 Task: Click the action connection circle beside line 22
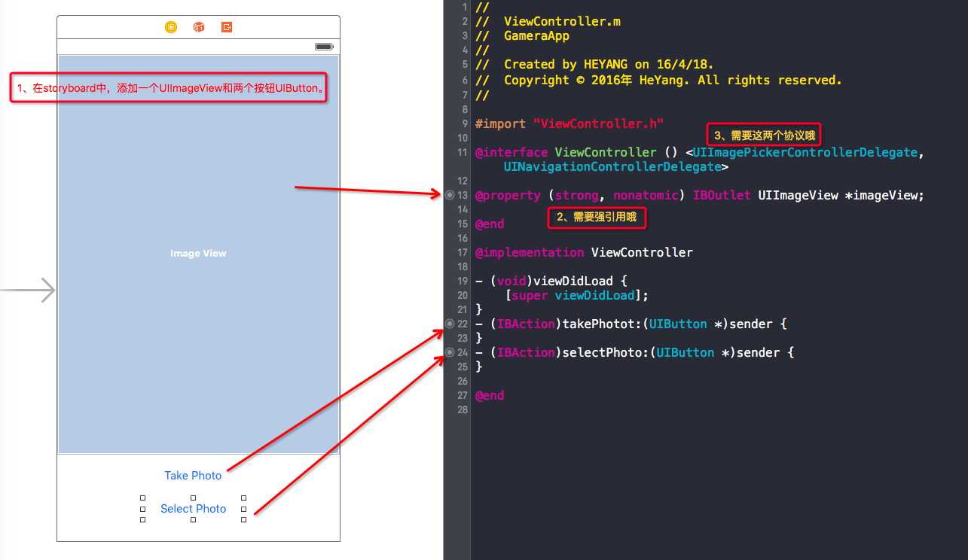click(x=450, y=324)
